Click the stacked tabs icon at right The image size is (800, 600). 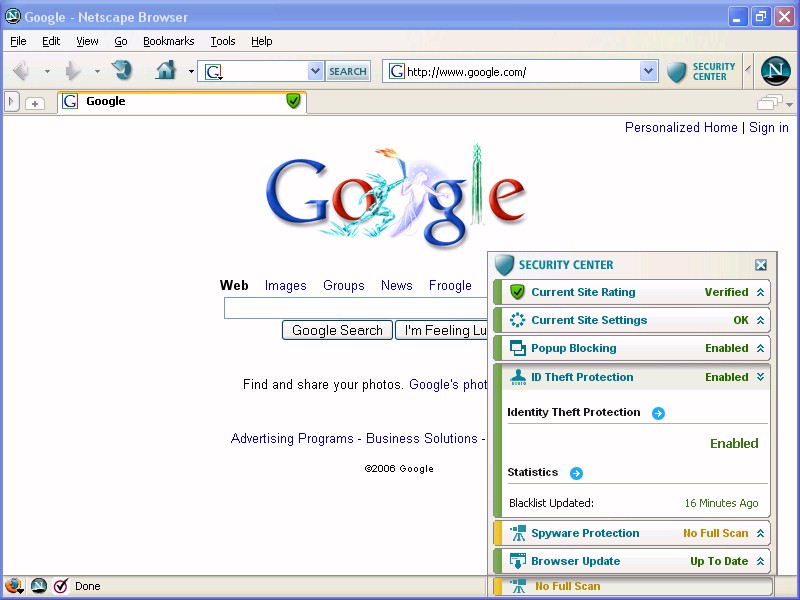point(770,102)
